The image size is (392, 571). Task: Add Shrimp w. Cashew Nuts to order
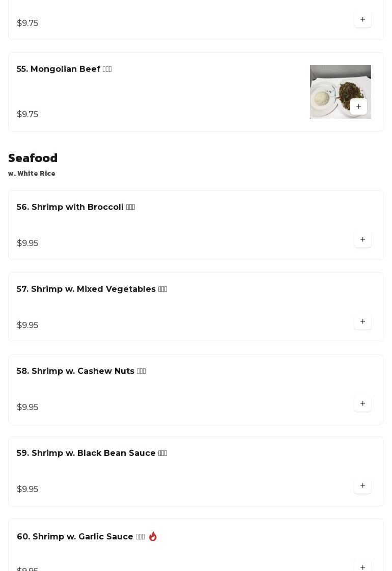point(362,403)
